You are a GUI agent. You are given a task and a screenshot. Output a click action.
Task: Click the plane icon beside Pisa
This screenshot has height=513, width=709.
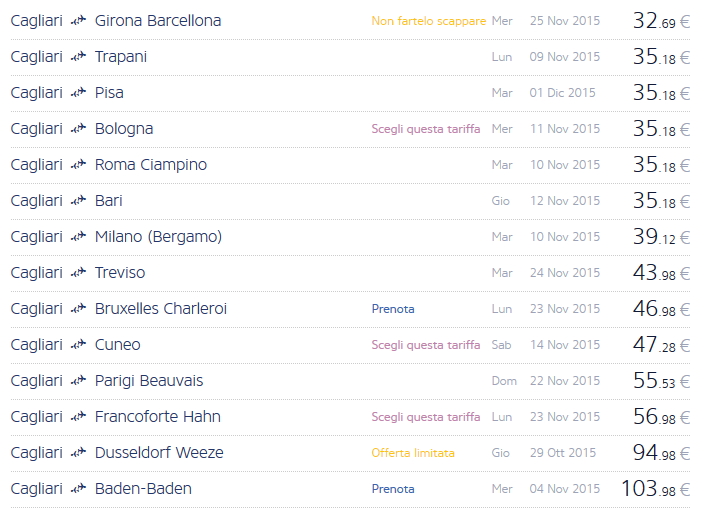click(79, 93)
